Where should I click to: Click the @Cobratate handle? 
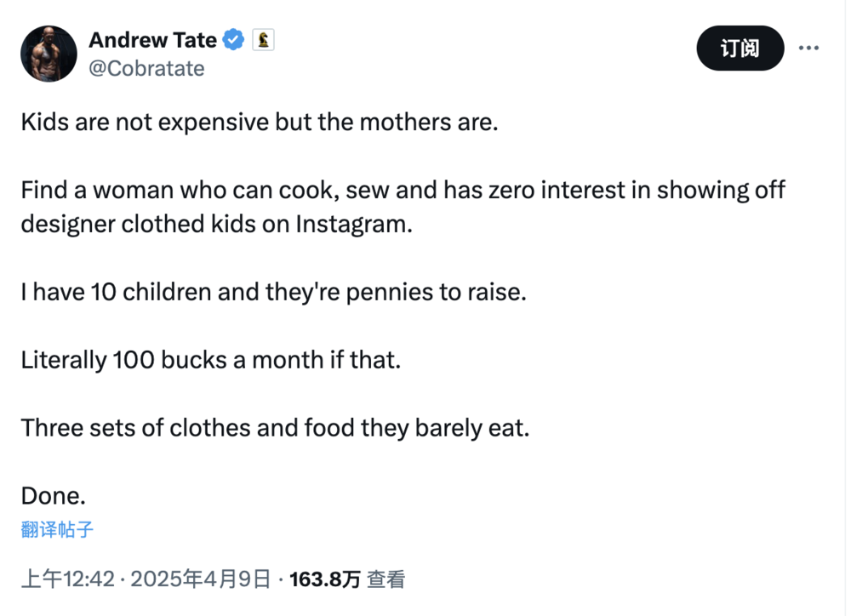tap(146, 68)
